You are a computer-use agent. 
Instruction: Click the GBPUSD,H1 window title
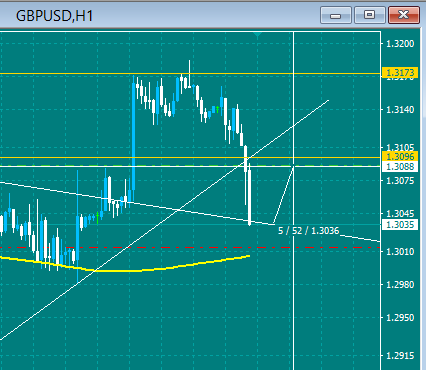pos(54,16)
